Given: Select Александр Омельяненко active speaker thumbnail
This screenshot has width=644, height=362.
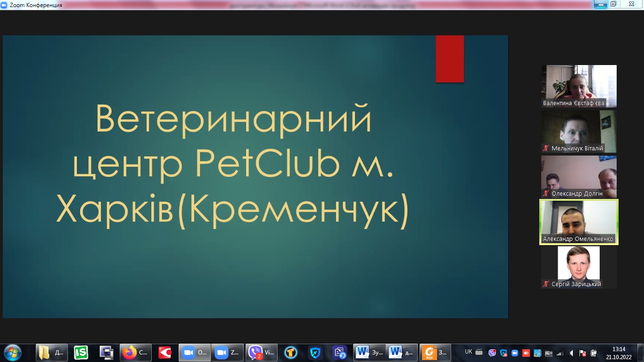Looking at the screenshot, I should pyautogui.click(x=579, y=222).
